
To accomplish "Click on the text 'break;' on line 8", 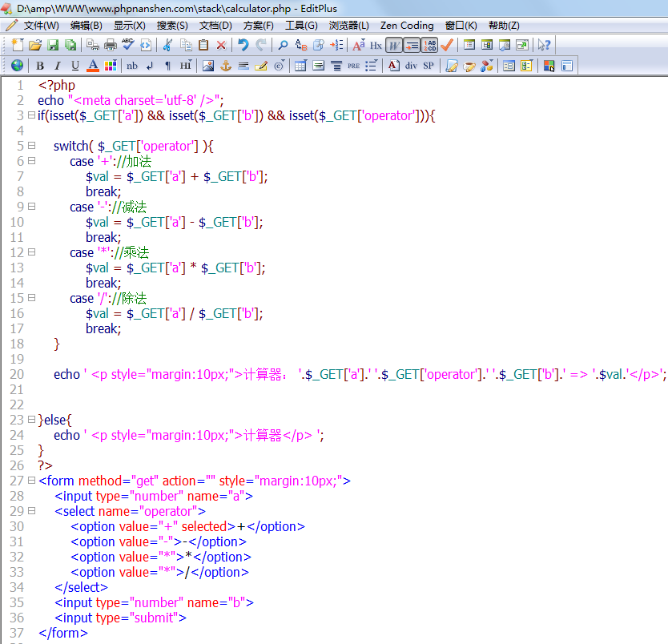I will (x=103, y=191).
